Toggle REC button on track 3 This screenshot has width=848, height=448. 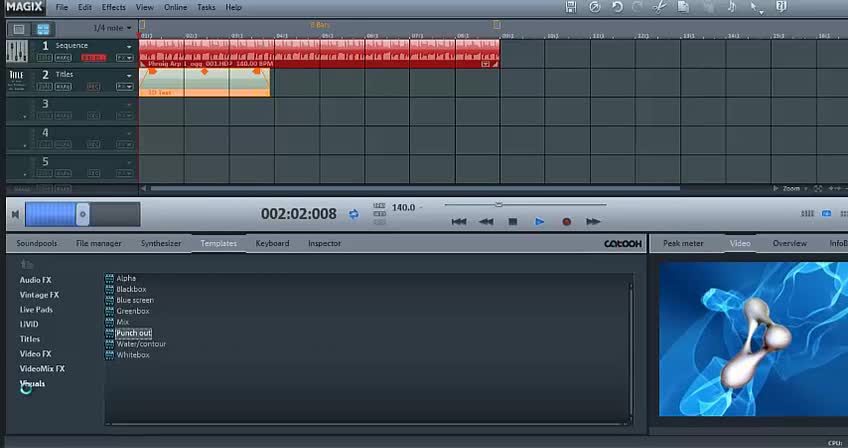pos(94,115)
